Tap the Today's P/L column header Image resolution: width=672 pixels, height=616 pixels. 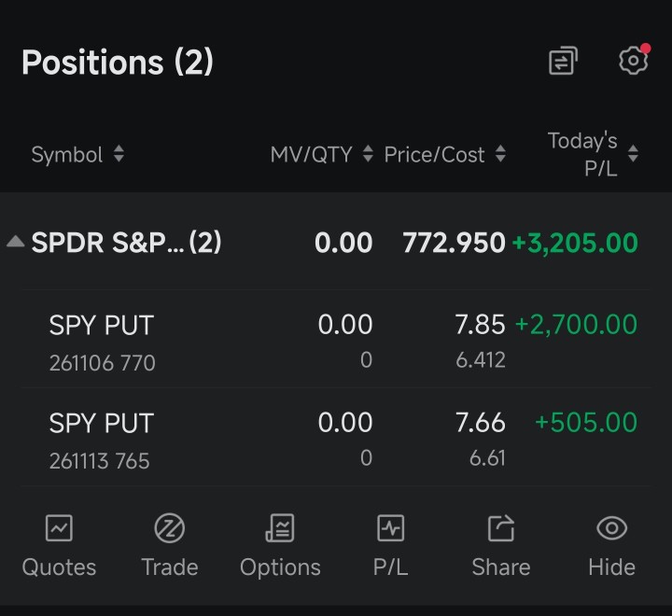582,154
